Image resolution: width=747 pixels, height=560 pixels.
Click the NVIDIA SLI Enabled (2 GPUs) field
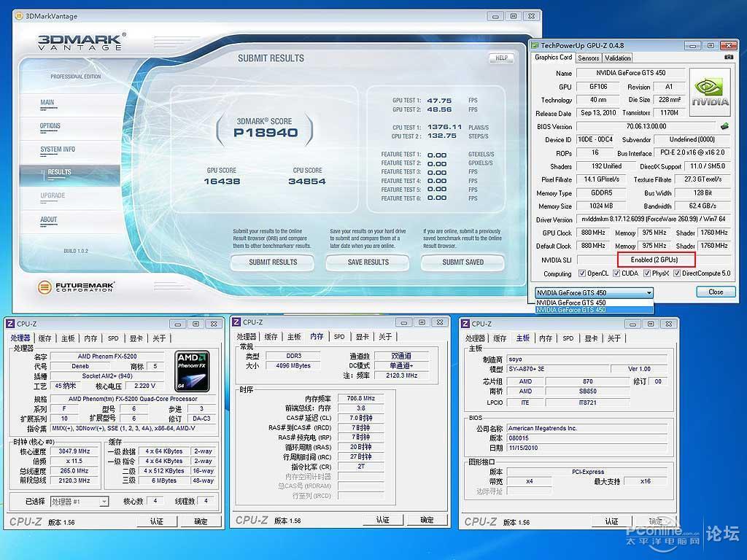[x=654, y=260]
